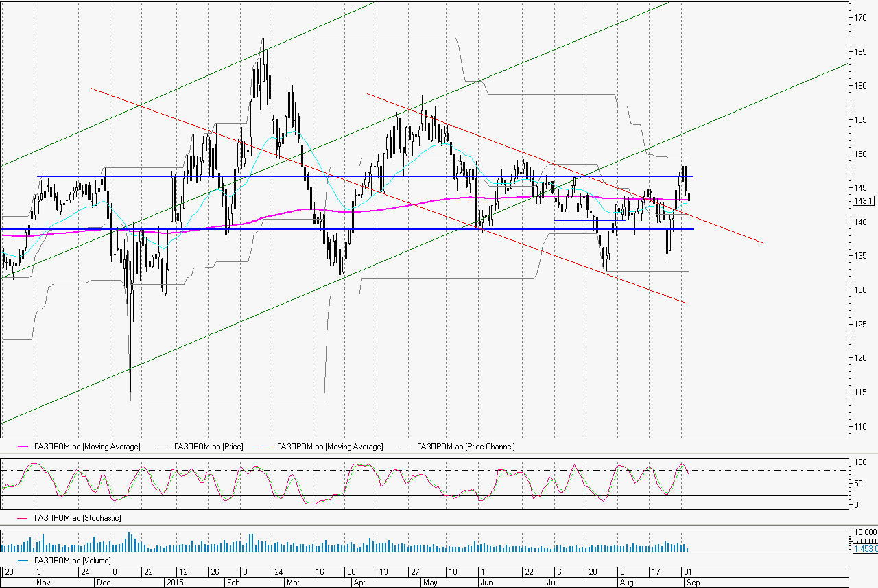This screenshot has width=878, height=588.
Task: Click the 31 date tick on the time axis
Action: 687,572
